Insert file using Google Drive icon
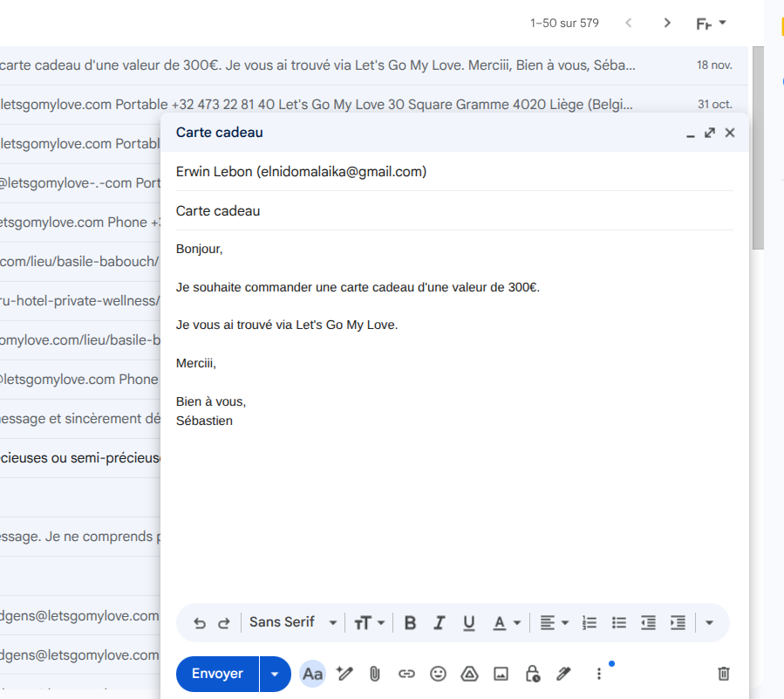Screen dimensions: 784x699 point(469,674)
